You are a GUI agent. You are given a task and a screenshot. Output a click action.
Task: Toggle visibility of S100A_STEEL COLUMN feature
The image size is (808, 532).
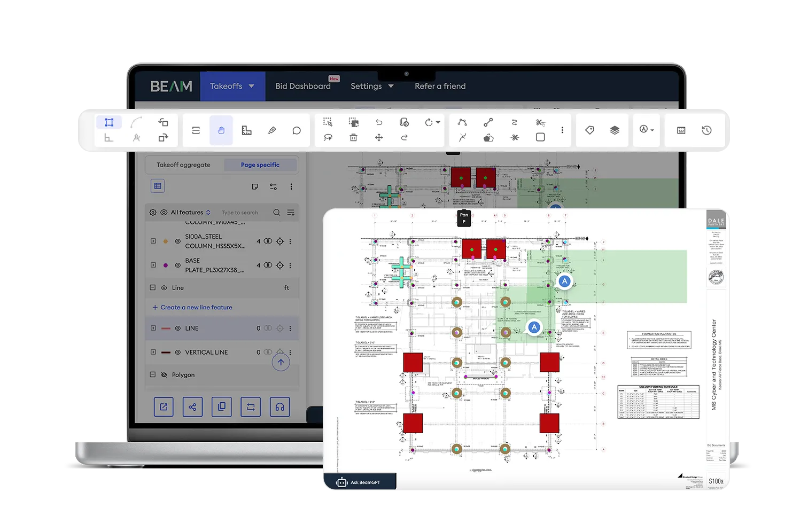(178, 241)
